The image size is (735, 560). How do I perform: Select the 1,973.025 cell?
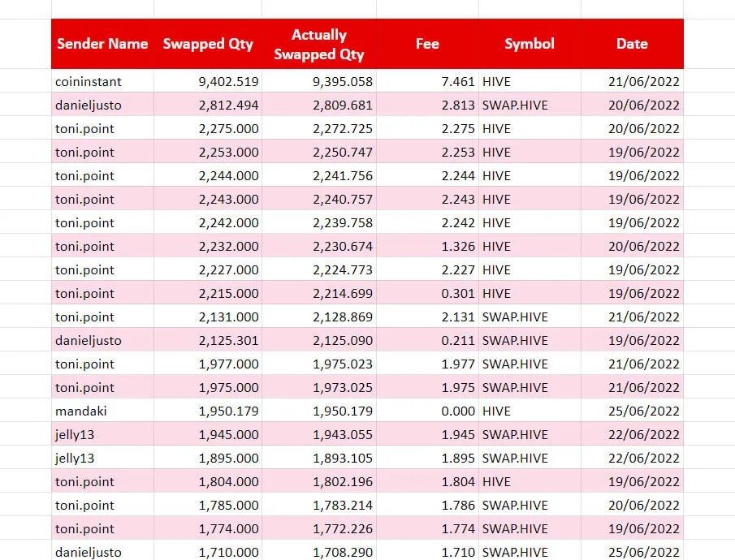coord(318,386)
